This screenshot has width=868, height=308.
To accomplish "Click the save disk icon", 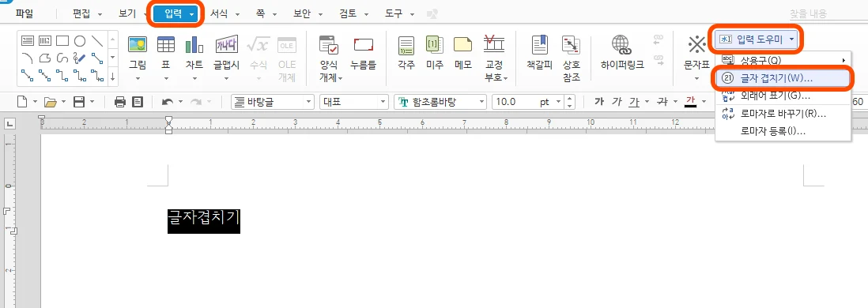I will [79, 102].
